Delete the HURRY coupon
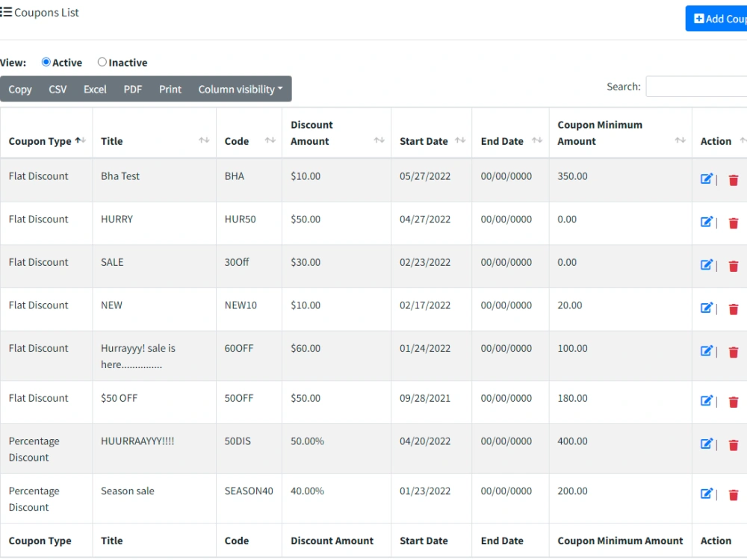The image size is (747, 560). click(x=733, y=223)
